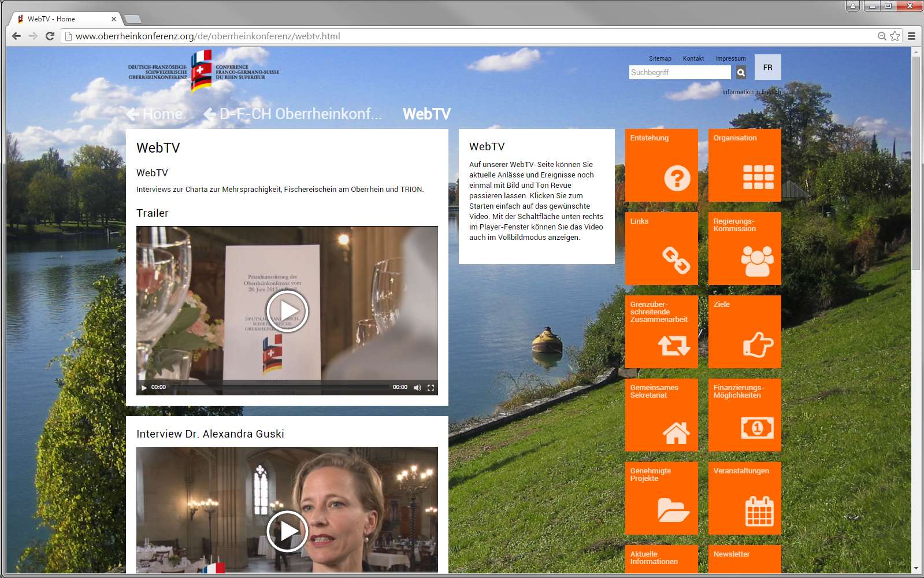Open the Organisation grid tile
924x578 pixels.
coord(744,165)
